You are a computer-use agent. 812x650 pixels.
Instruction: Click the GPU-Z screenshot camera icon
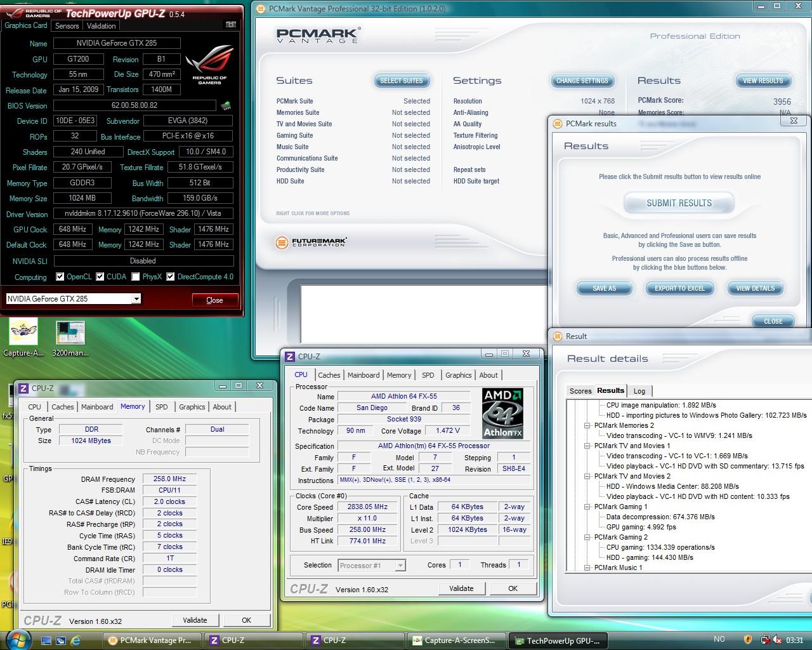[232, 25]
